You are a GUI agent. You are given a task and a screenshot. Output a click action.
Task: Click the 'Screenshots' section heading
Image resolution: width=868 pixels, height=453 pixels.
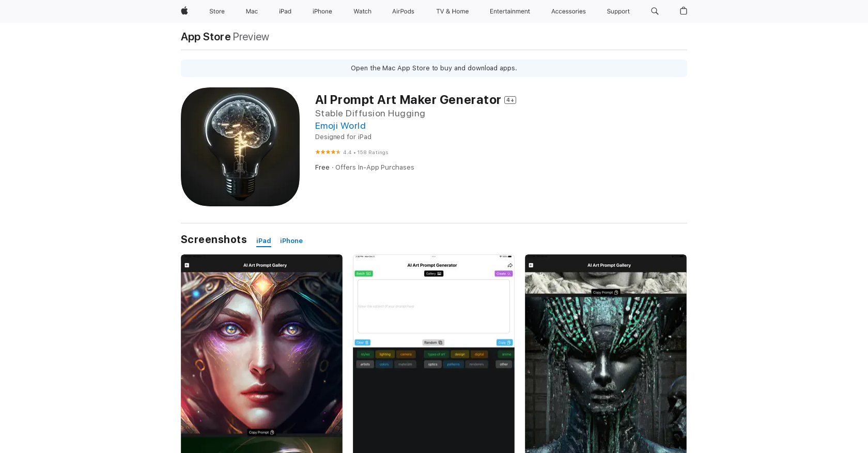pos(214,239)
